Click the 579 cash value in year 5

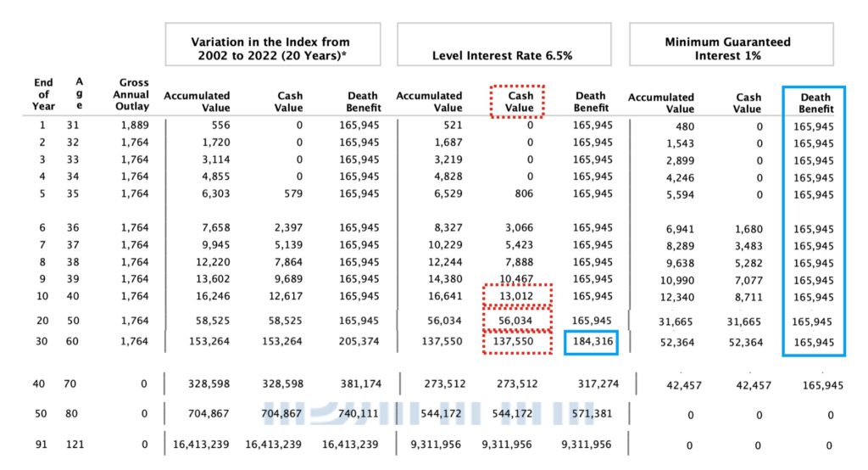(292, 194)
